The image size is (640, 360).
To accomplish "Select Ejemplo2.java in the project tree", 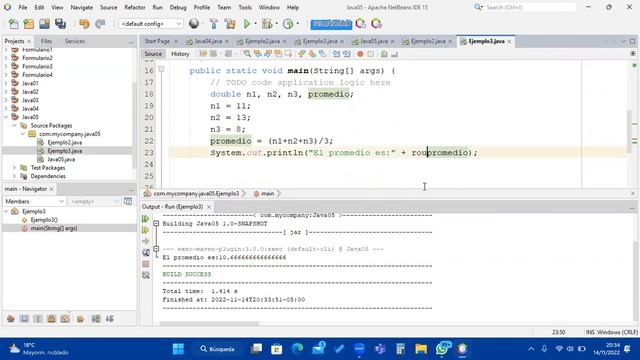I will click(64, 142).
